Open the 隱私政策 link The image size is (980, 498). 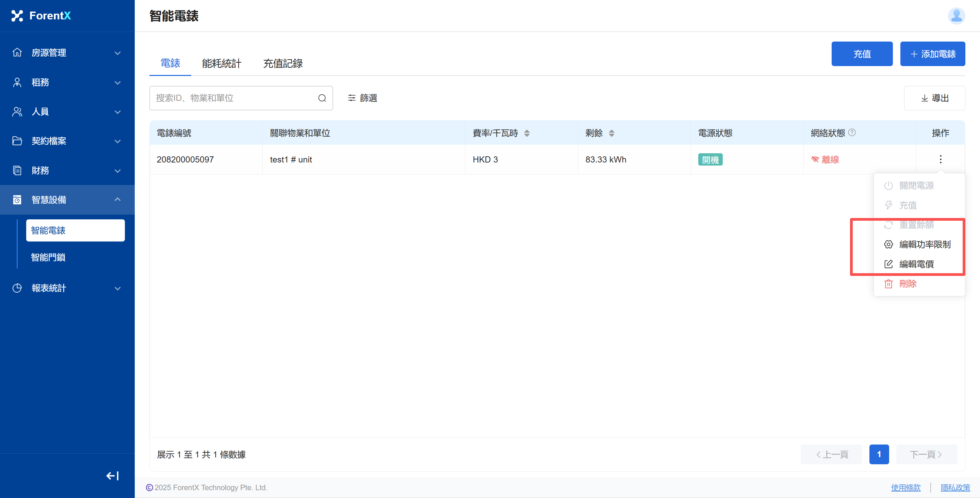click(x=955, y=487)
